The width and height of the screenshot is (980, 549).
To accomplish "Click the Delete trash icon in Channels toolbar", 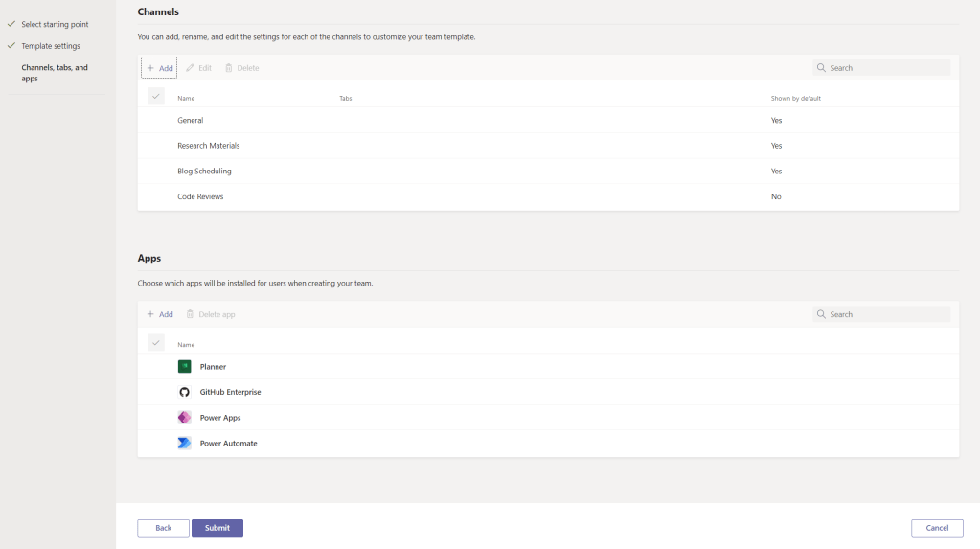I will pyautogui.click(x=229, y=68).
